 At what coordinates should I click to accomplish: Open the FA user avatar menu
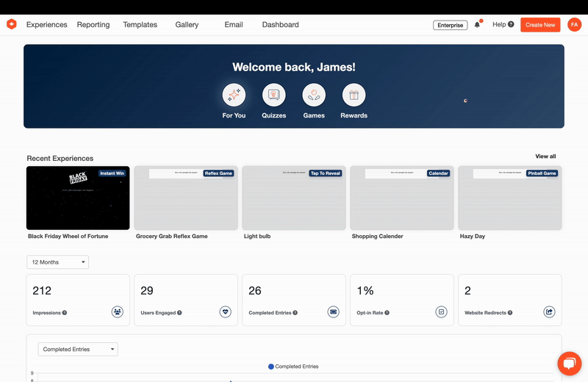pos(574,25)
